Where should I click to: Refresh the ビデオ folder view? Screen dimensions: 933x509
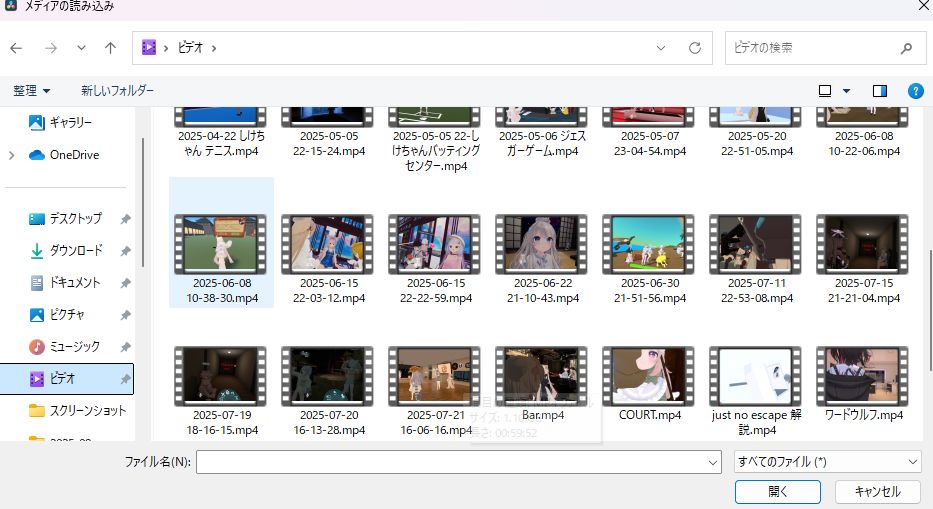coord(695,47)
